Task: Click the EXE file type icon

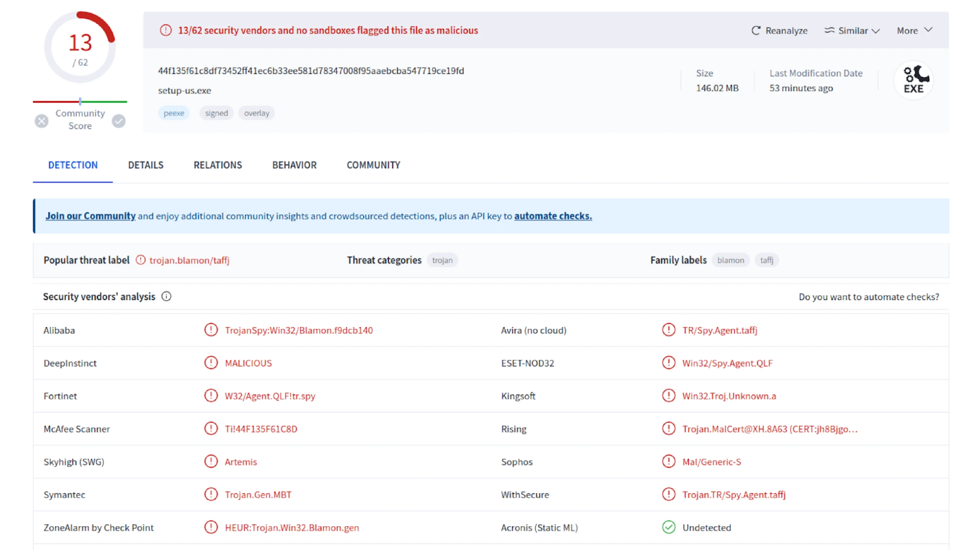Action: tap(913, 80)
